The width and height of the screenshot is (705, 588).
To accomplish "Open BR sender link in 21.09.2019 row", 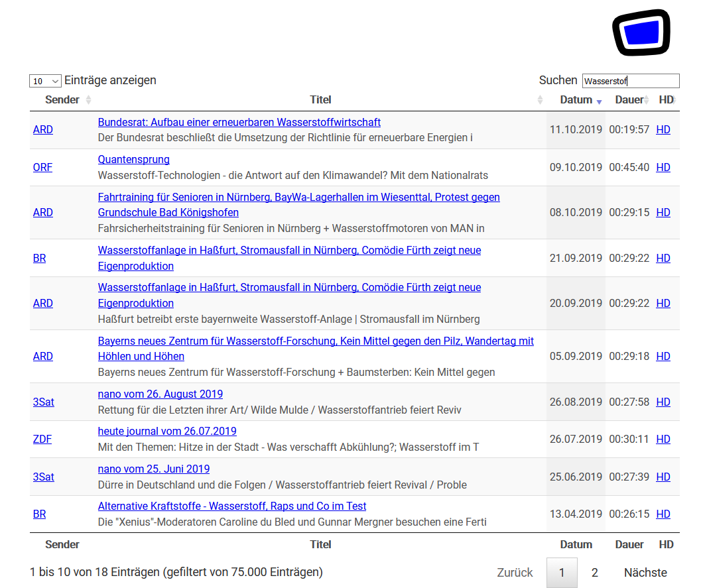I will pos(40,258).
